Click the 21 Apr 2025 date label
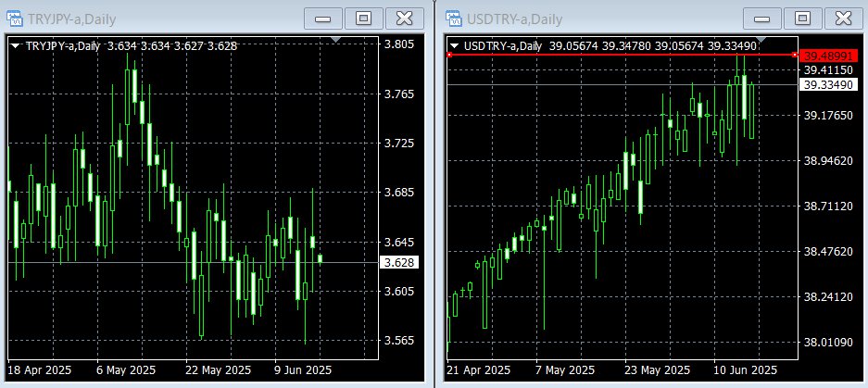 (x=479, y=369)
